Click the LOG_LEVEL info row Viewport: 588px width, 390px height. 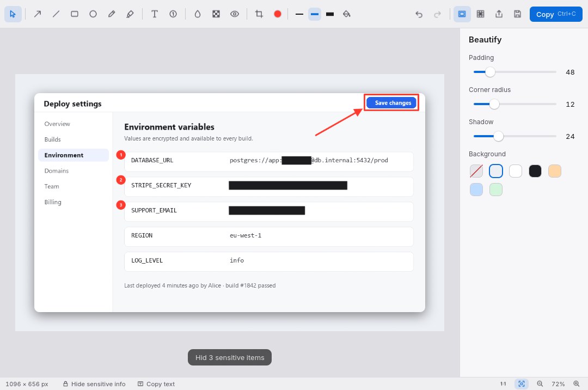269,261
